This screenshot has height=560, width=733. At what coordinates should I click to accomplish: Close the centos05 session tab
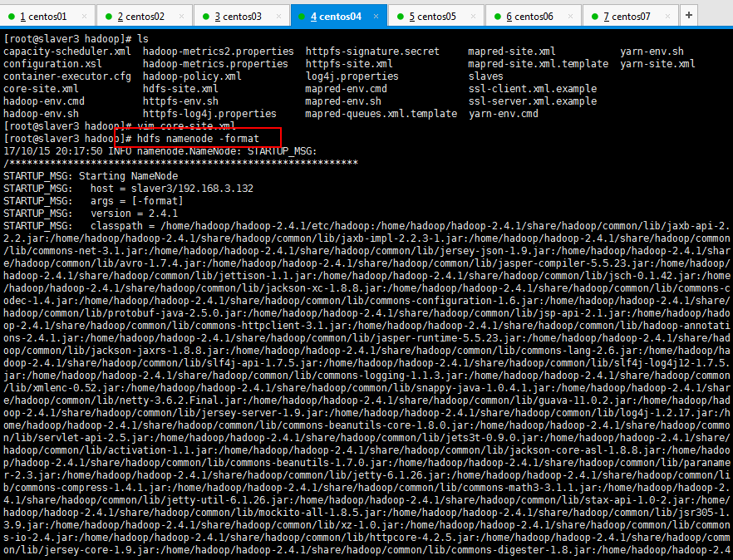(x=474, y=17)
